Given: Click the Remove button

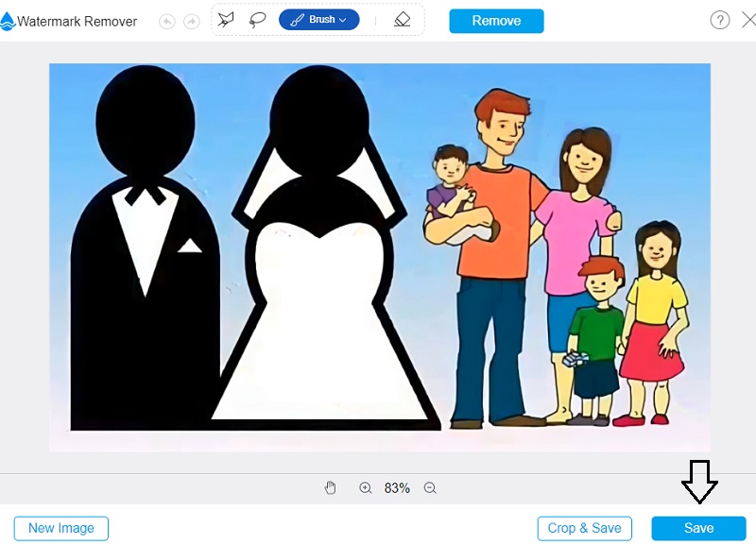Looking at the screenshot, I should point(496,20).
